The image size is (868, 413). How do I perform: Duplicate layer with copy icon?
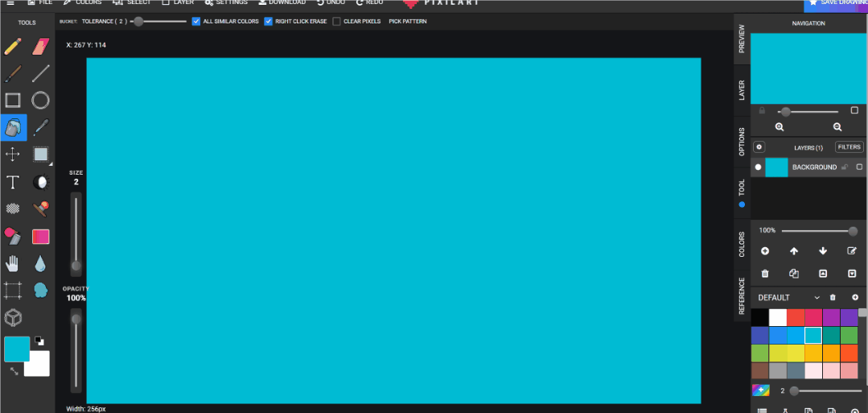click(794, 273)
